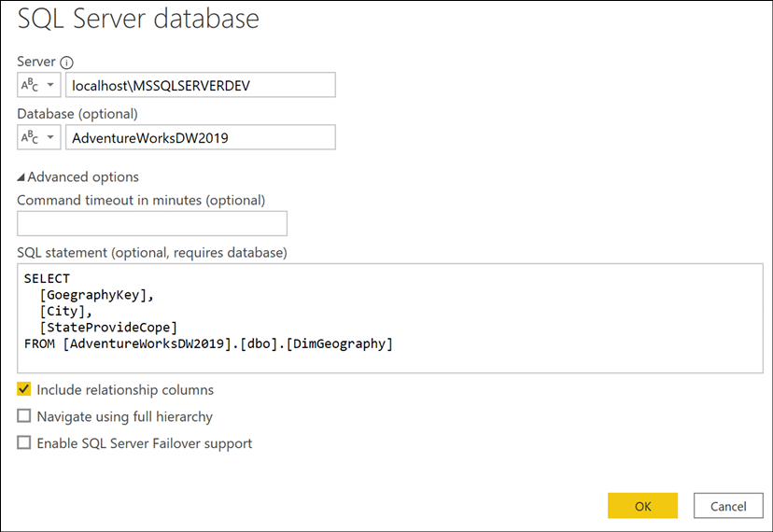Screen dimensions: 773x532
Task: Click the Server name input field
Action: coord(201,85)
